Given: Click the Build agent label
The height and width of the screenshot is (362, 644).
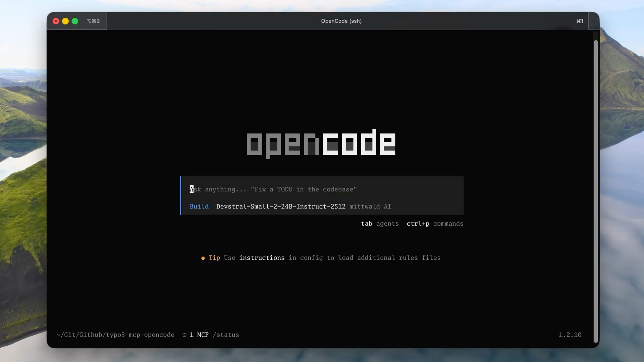Looking at the screenshot, I should 199,206.
